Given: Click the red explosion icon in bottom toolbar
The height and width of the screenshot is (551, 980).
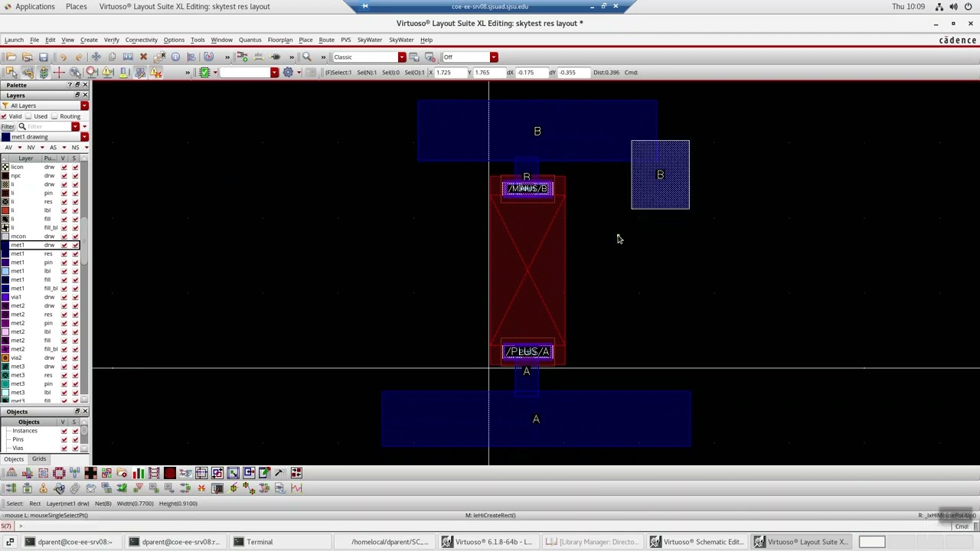Looking at the screenshot, I should click(x=201, y=488).
